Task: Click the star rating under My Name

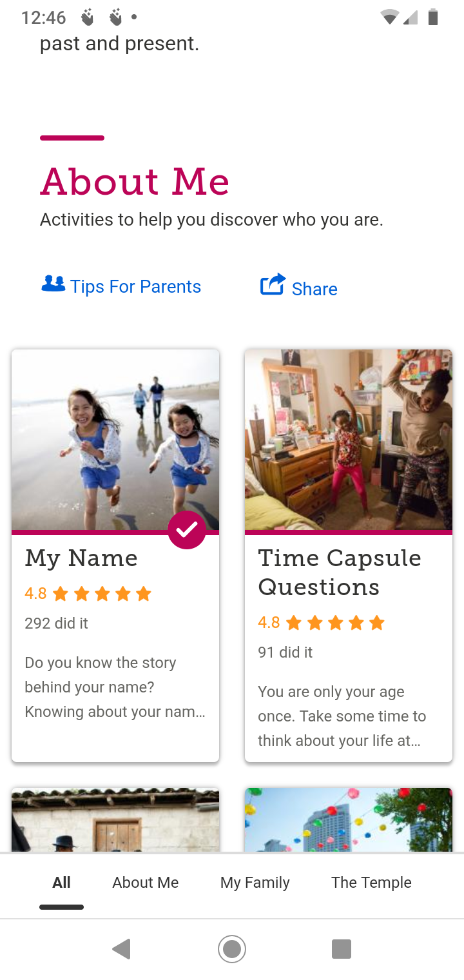Action: tap(101, 594)
